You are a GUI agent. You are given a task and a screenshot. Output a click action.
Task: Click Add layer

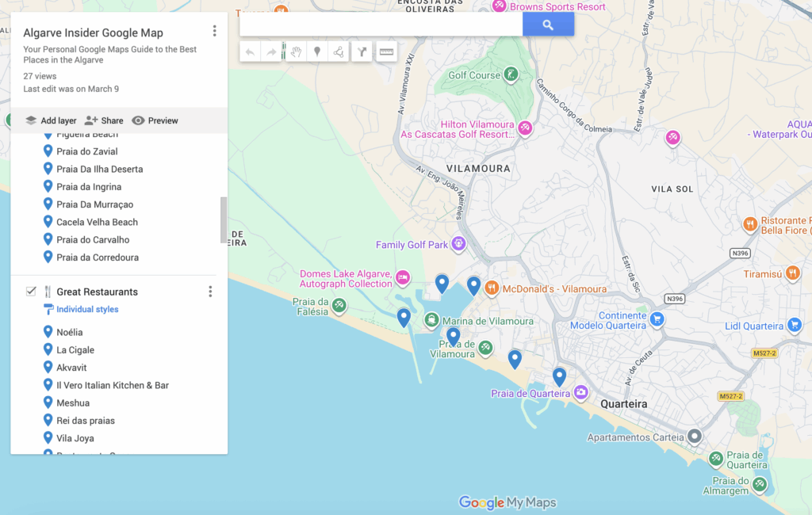52,120
